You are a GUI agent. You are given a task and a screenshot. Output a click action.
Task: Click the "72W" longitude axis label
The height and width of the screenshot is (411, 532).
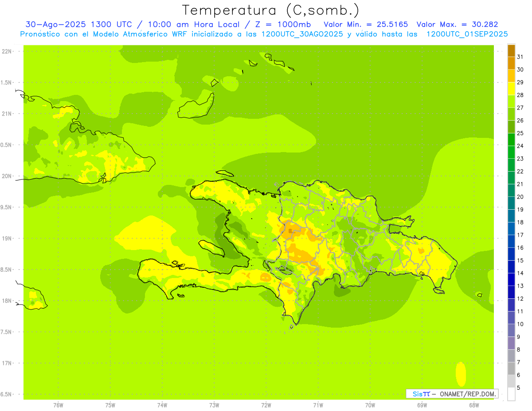pos(266,405)
